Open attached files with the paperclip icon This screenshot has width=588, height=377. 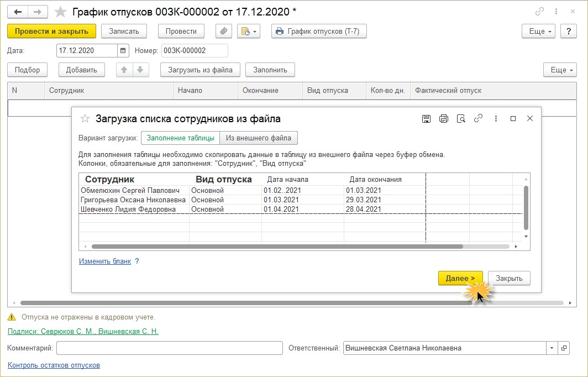coord(223,31)
